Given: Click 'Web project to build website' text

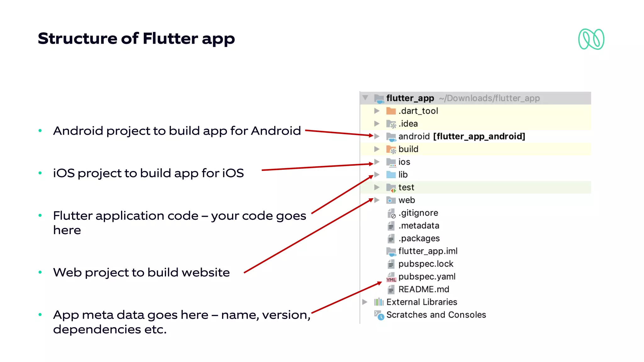Looking at the screenshot, I should pyautogui.click(x=142, y=272).
